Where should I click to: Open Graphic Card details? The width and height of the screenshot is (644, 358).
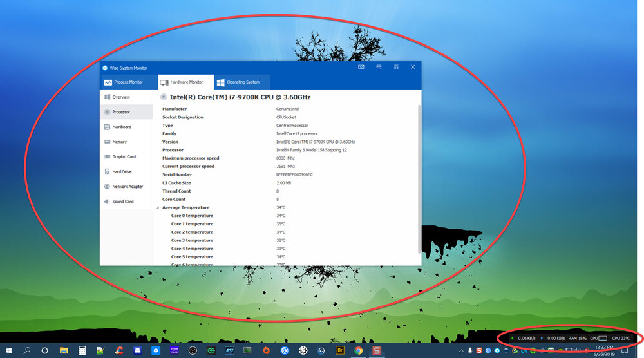[126, 156]
